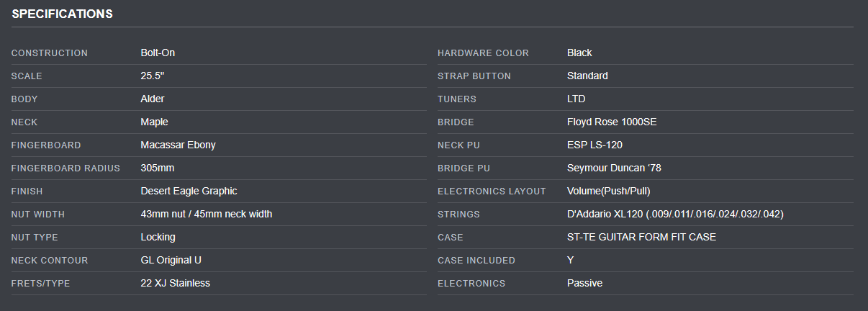
Task: Select the Macassar Ebony fingerboard text
Action: (178, 145)
